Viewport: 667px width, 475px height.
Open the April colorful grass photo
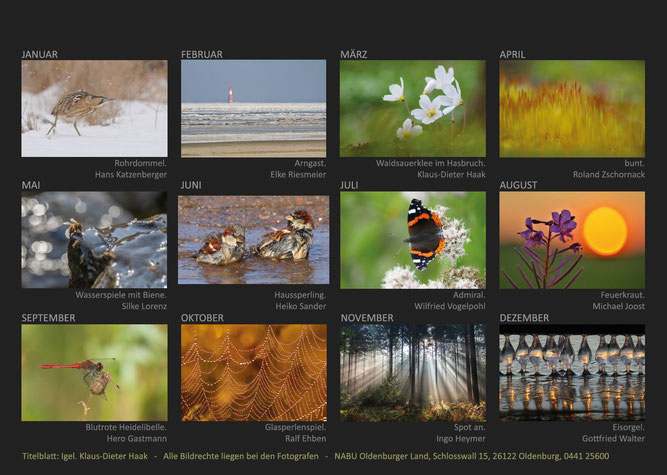[x=572, y=108]
